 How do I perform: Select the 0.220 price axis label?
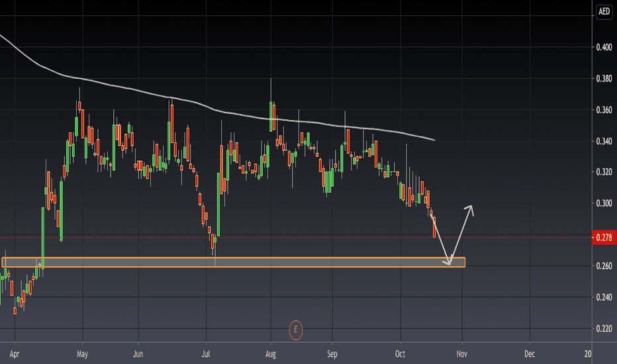pyautogui.click(x=604, y=328)
